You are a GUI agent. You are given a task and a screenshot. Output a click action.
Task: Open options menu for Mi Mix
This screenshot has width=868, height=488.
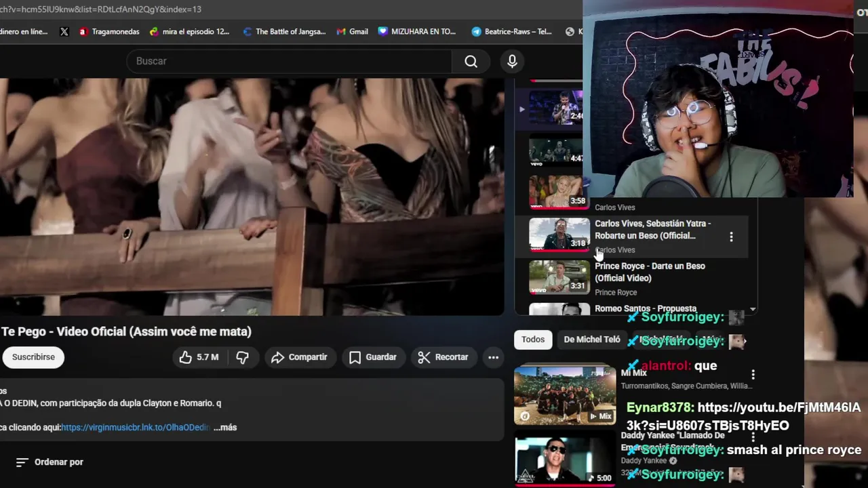pyautogui.click(x=753, y=374)
